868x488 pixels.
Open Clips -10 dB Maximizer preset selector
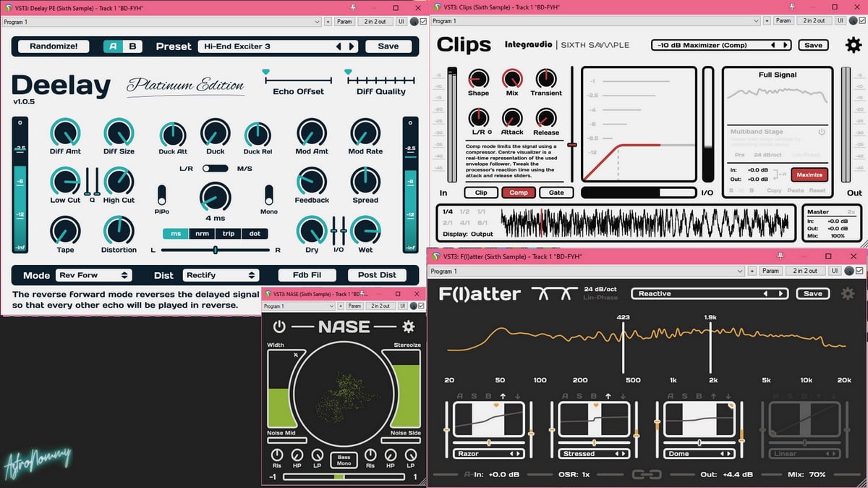(x=721, y=45)
